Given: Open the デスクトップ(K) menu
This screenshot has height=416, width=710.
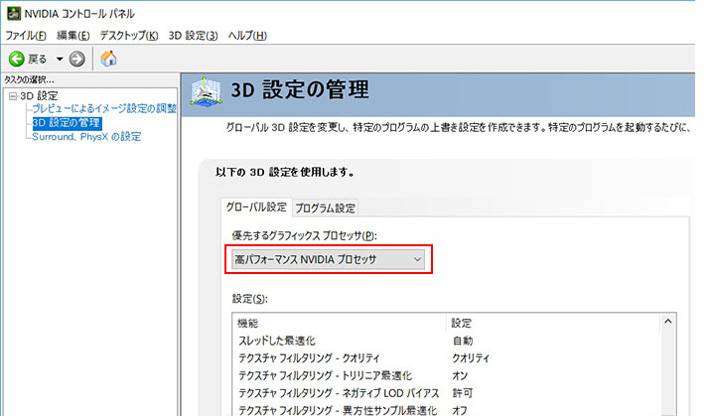Looking at the screenshot, I should pyautogui.click(x=129, y=35).
